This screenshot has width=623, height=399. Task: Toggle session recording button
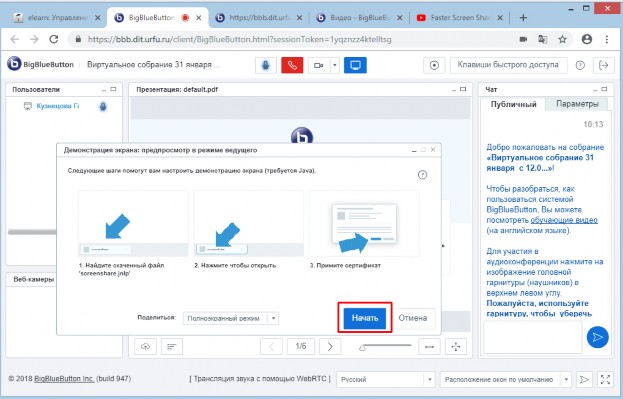coord(434,65)
